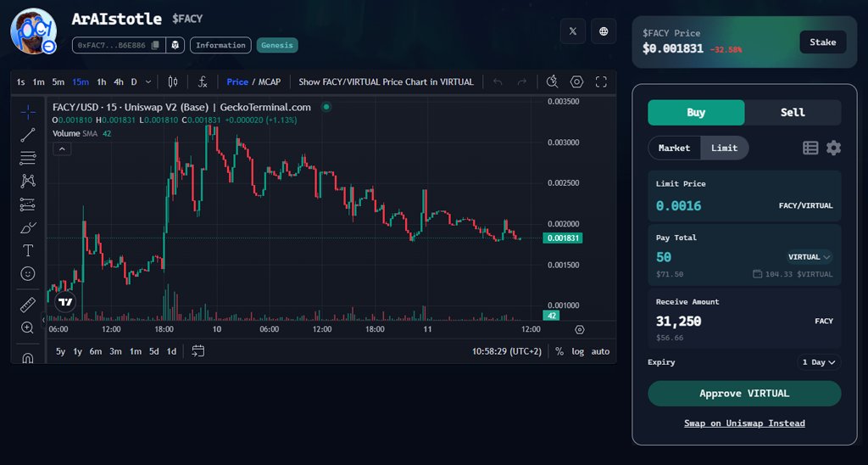Viewport: 868px width, 465px height.
Task: Select the Market order type
Action: point(674,148)
